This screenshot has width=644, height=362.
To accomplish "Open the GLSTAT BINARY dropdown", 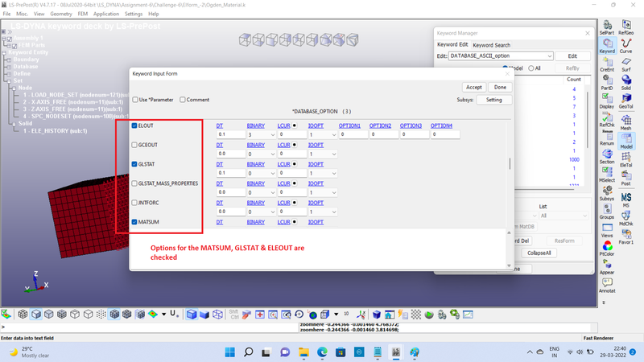I will 261,173.
